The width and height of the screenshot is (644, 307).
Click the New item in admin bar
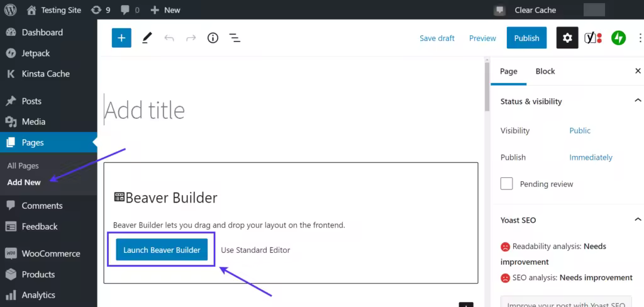point(165,10)
